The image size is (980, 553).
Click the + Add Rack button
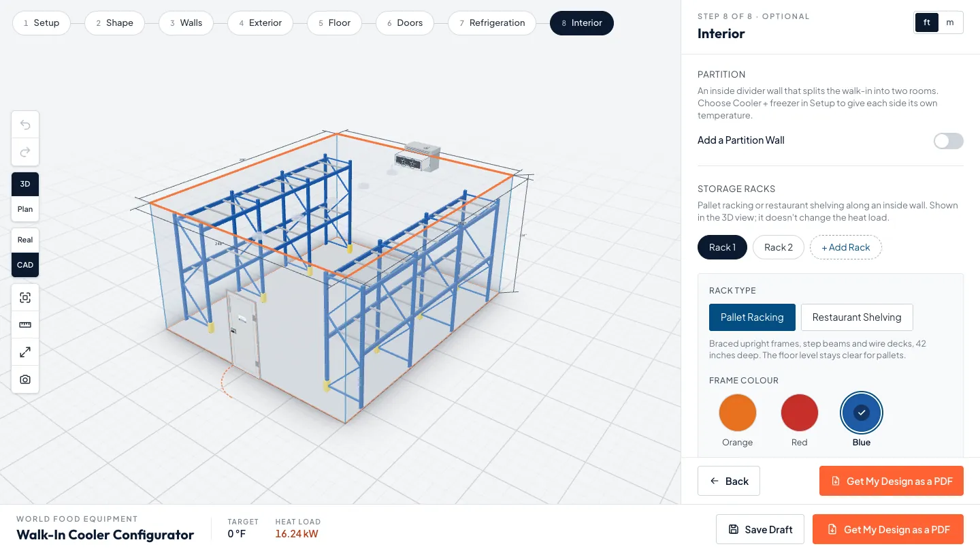846,247
